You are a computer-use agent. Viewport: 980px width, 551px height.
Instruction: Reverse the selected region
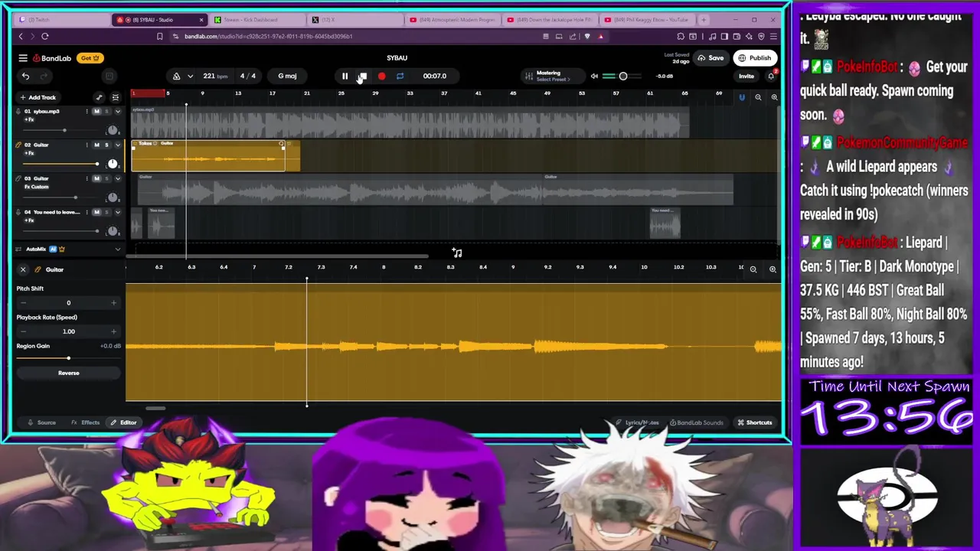[68, 373]
